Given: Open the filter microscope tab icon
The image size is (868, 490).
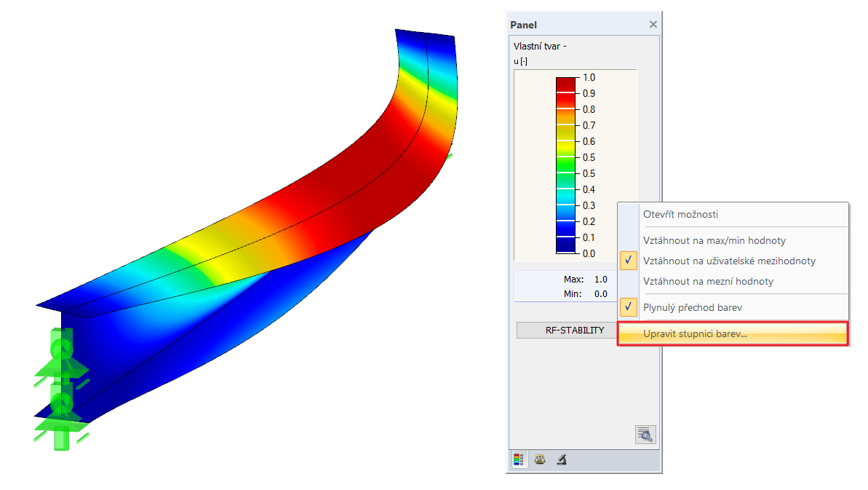Looking at the screenshot, I should coord(561,459).
